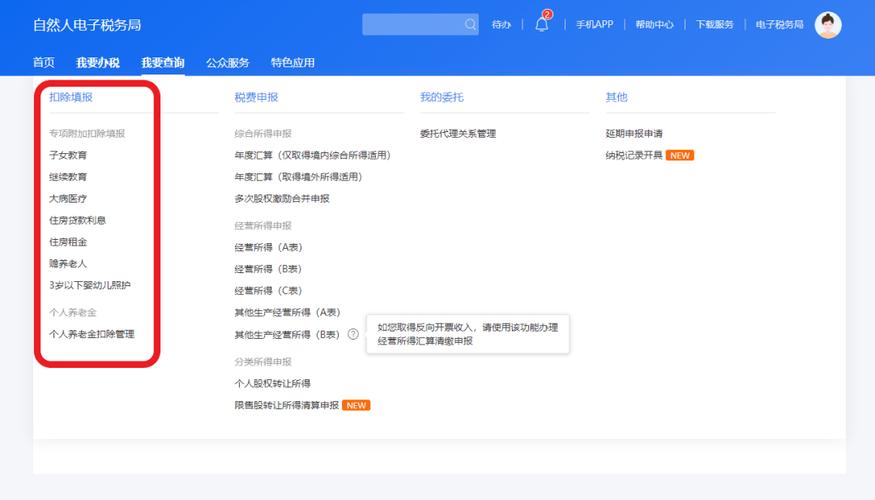Open 经营所得（C表）
Image resolution: width=875 pixels, height=500 pixels.
[268, 291]
